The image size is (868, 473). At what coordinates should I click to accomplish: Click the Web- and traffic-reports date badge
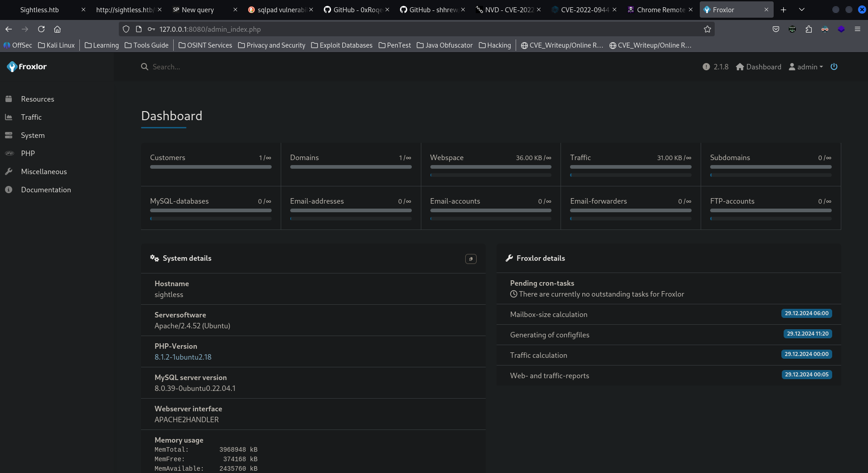[806, 375]
